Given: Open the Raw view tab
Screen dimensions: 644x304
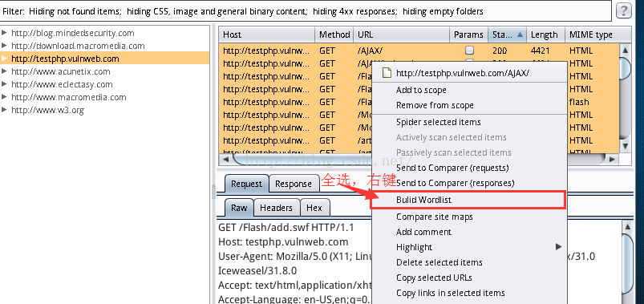Looking at the screenshot, I should [239, 208].
